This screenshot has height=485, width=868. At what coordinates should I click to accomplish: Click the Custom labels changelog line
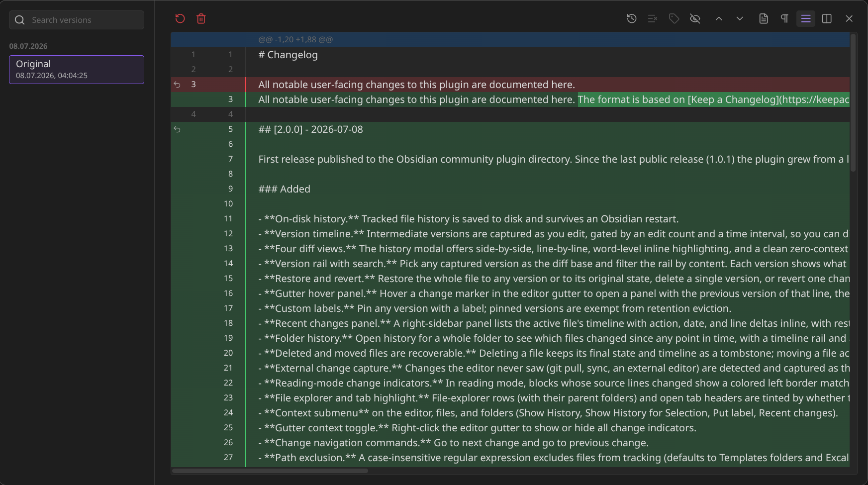[x=494, y=308]
